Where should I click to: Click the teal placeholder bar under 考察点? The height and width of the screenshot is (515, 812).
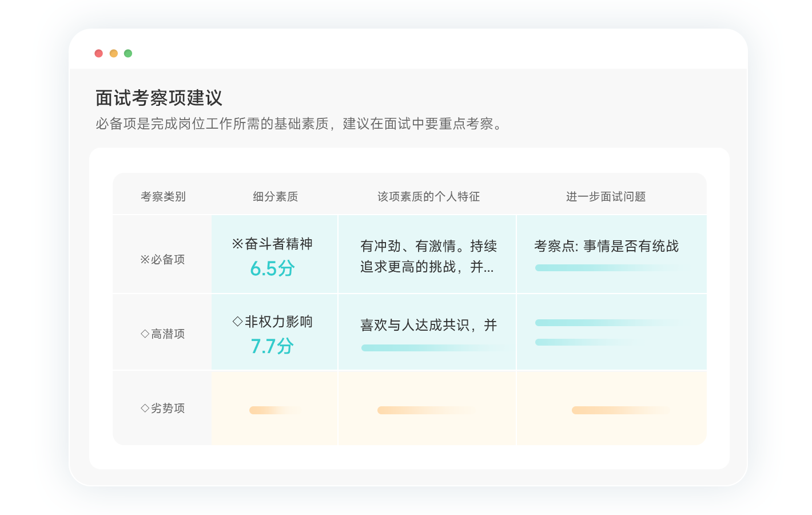pyautogui.click(x=606, y=268)
